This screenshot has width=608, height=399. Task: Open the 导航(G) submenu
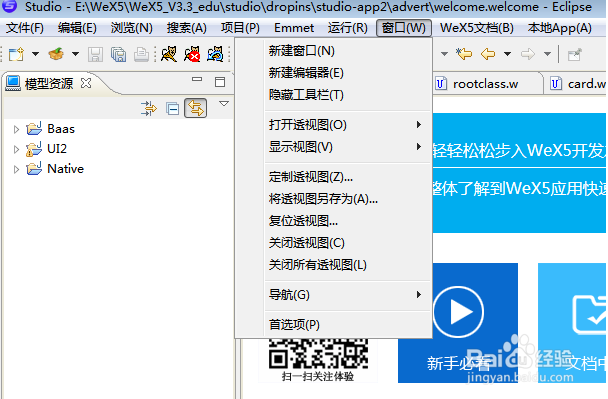point(333,295)
